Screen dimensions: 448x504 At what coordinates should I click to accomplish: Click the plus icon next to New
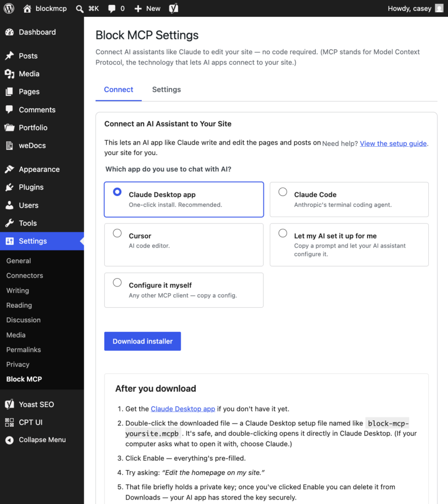(138, 9)
